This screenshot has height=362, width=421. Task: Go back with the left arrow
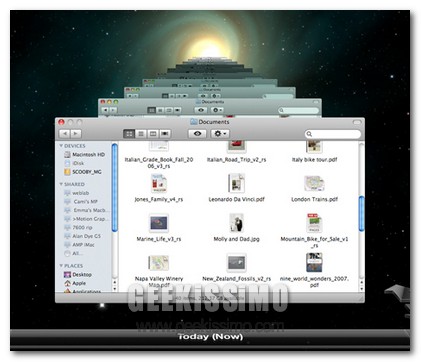click(65, 134)
